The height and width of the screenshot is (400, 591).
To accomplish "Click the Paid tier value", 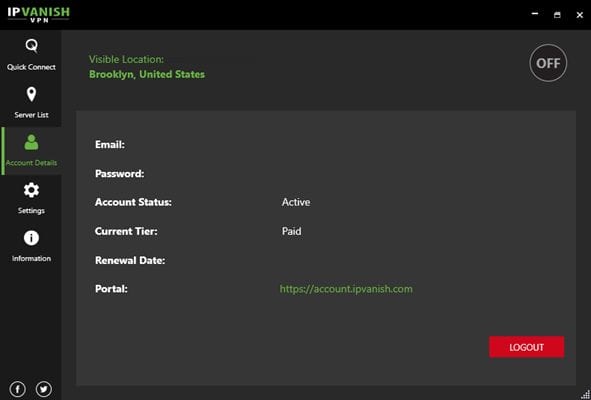I will point(291,231).
